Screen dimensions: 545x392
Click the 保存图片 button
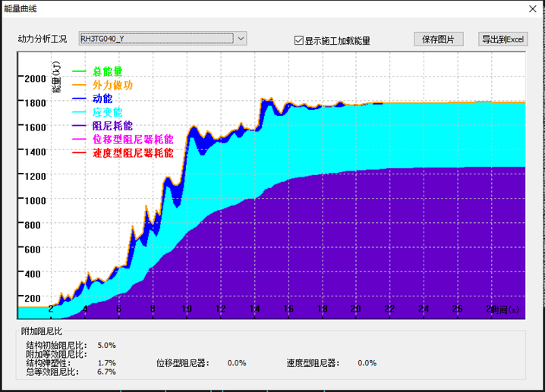pyautogui.click(x=438, y=39)
